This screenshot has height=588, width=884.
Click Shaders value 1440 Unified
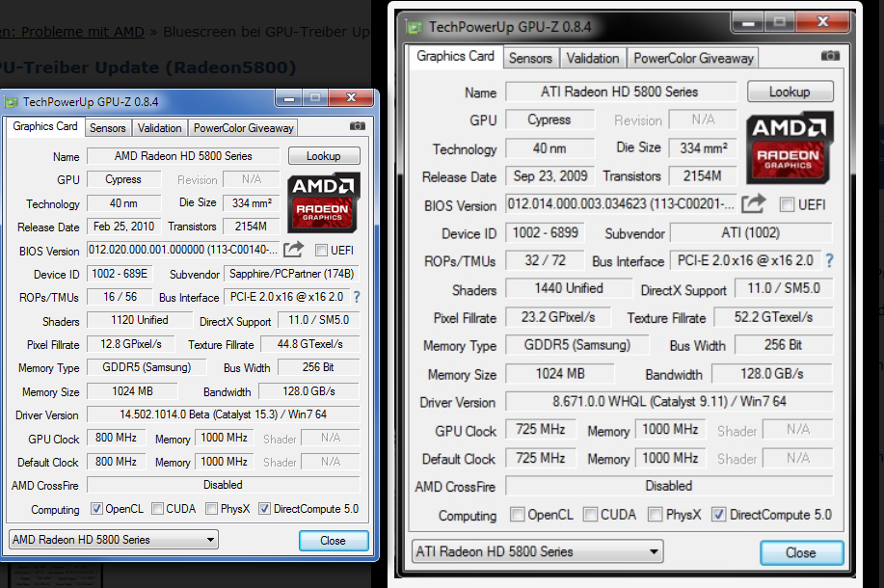pyautogui.click(x=569, y=288)
